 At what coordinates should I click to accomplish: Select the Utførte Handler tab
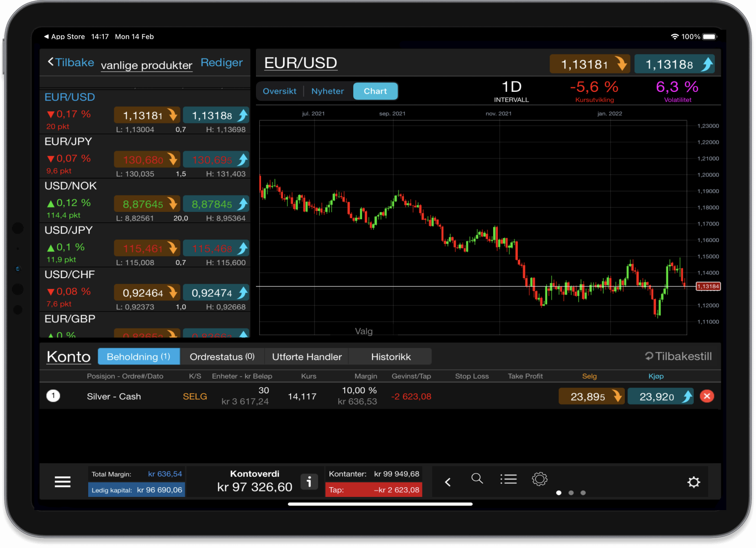coord(306,356)
